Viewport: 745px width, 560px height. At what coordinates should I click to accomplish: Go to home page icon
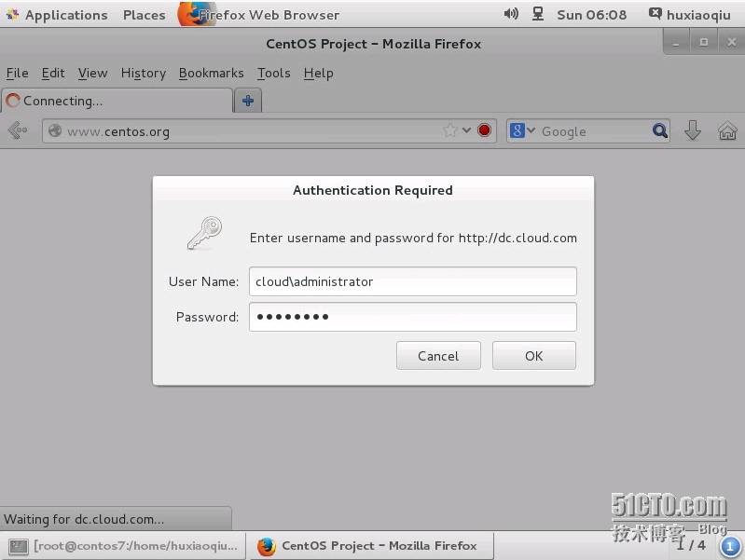point(727,130)
